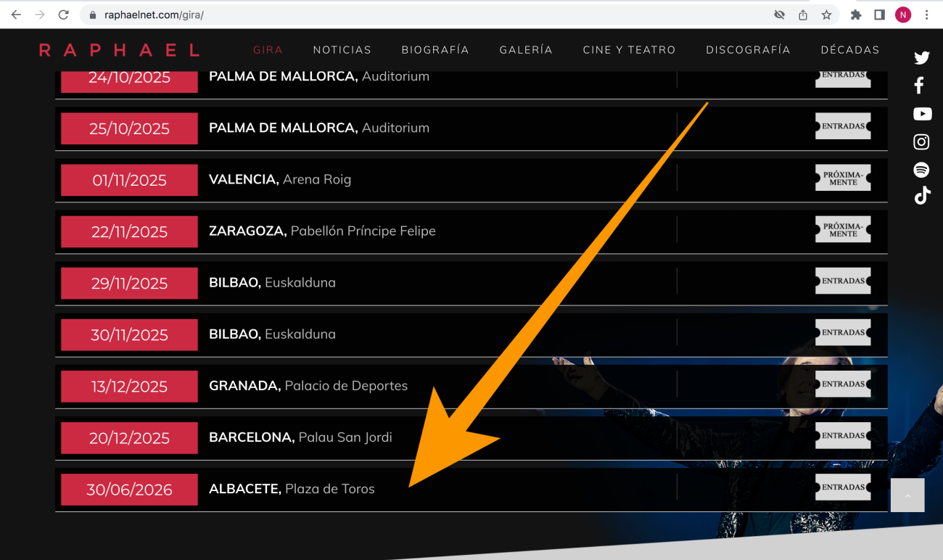The image size is (943, 560).
Task: Open the Spotify icon in sidebar
Action: coord(921,170)
